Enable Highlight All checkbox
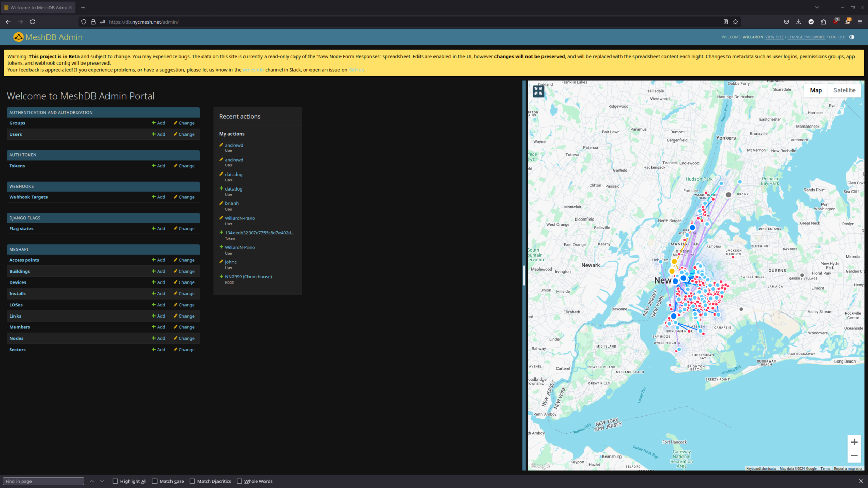The width and height of the screenshot is (868, 488). click(115, 481)
